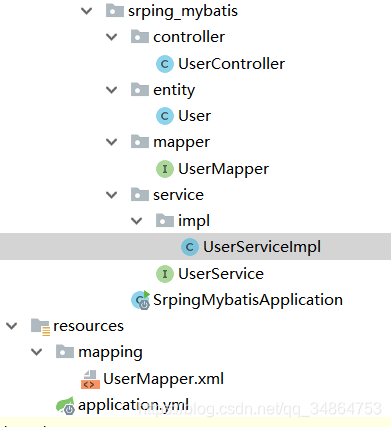Viewport: 391px width, 427px height.
Task: Click the UserMapper.xml file icon
Action: 90,379
